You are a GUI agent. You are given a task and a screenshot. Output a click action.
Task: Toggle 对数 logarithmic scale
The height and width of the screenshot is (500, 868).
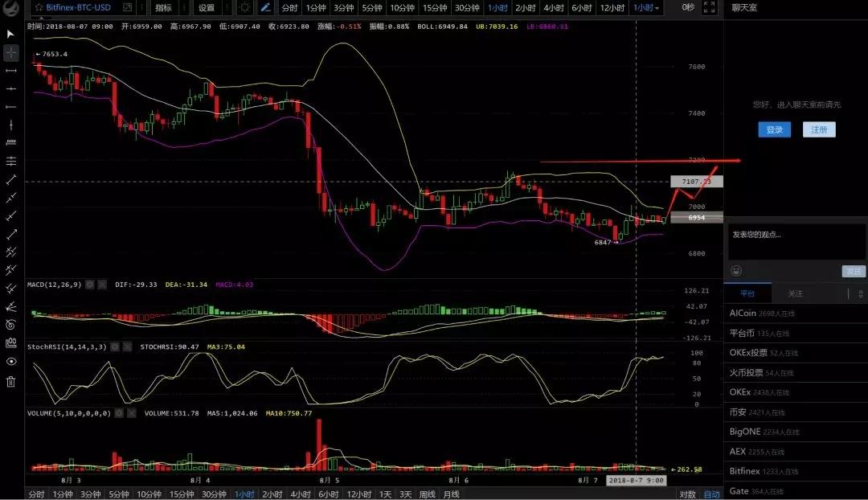(x=687, y=494)
